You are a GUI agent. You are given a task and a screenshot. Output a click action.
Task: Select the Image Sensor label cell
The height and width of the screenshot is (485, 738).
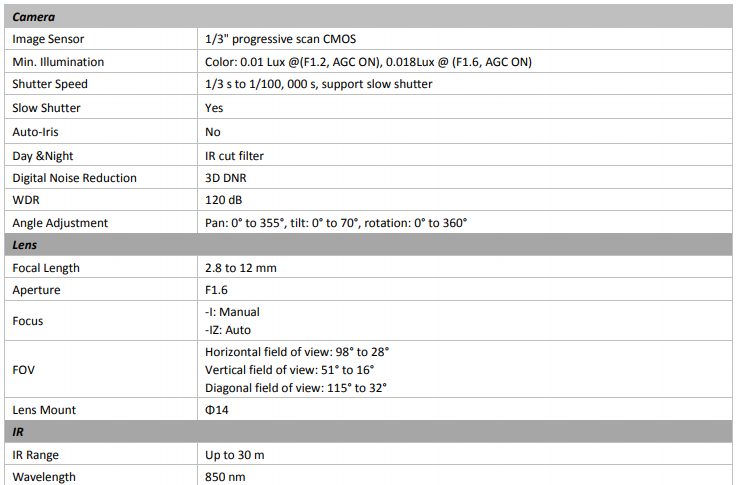(101, 39)
